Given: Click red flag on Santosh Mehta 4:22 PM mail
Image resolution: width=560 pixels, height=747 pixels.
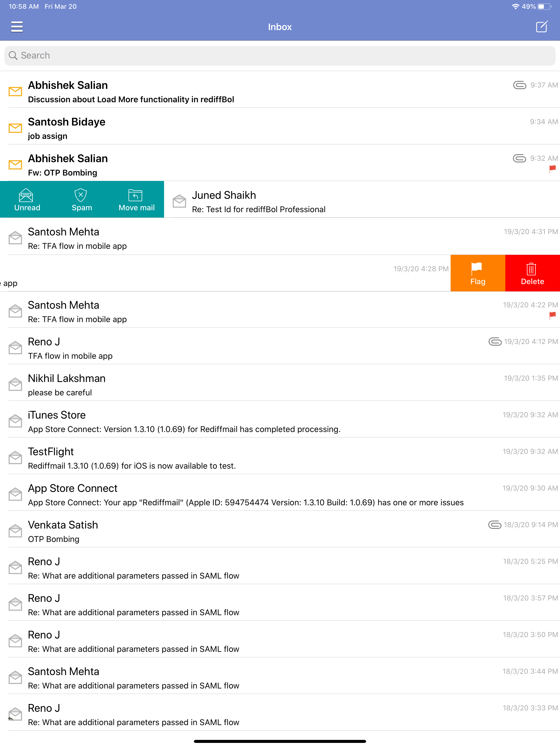Looking at the screenshot, I should [x=553, y=316].
